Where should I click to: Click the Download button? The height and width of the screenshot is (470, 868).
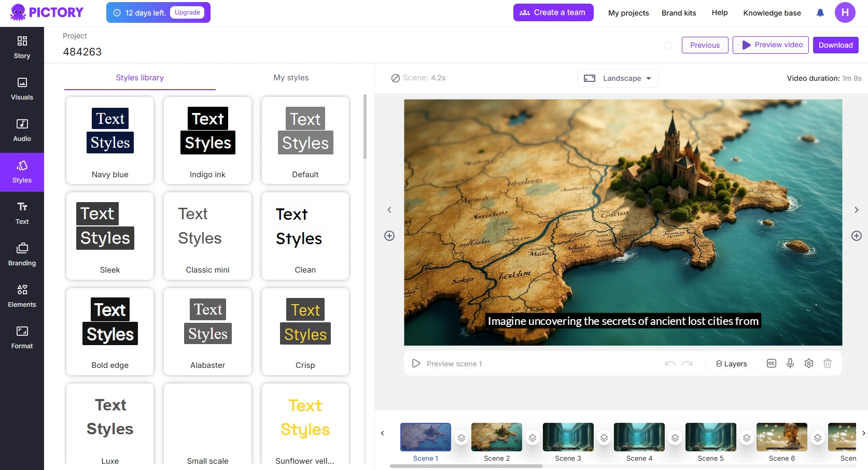[835, 45]
